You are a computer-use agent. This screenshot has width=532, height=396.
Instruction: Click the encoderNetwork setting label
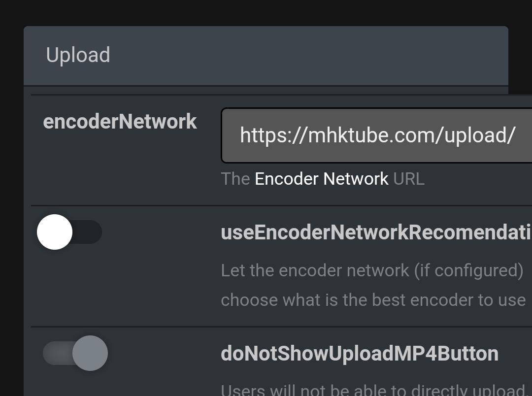point(120,121)
